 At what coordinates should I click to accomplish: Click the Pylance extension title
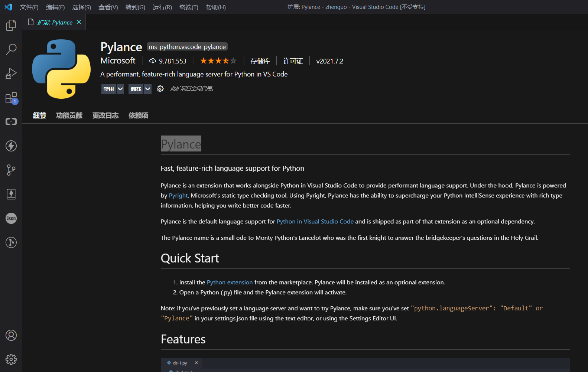[x=121, y=47]
